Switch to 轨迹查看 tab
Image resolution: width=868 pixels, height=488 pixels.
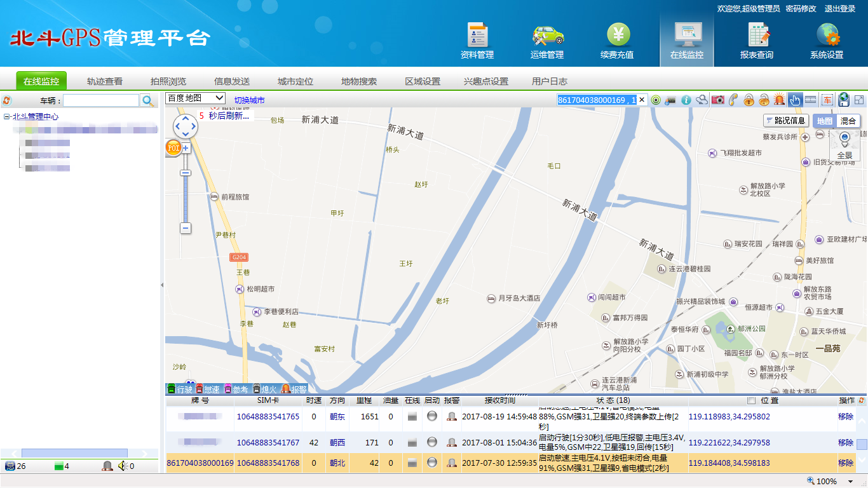pos(105,81)
